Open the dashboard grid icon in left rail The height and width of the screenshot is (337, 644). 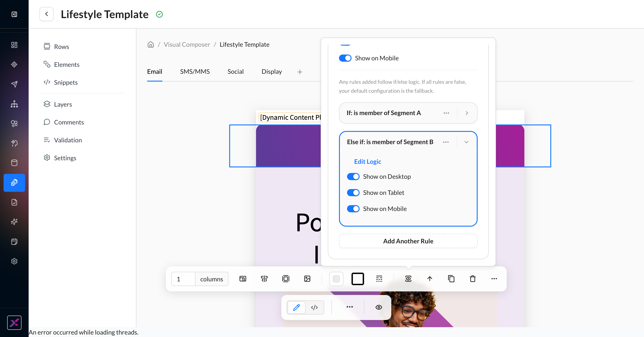click(x=14, y=45)
